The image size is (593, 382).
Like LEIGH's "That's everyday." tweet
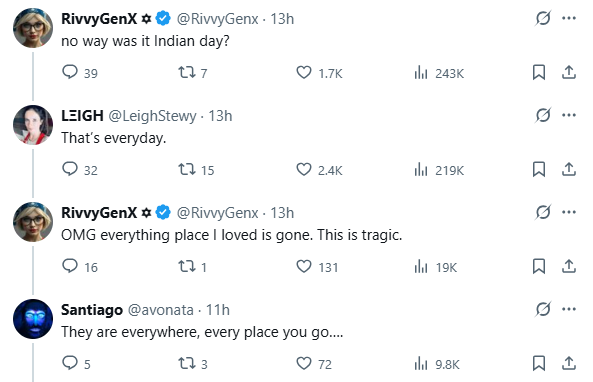(304, 169)
